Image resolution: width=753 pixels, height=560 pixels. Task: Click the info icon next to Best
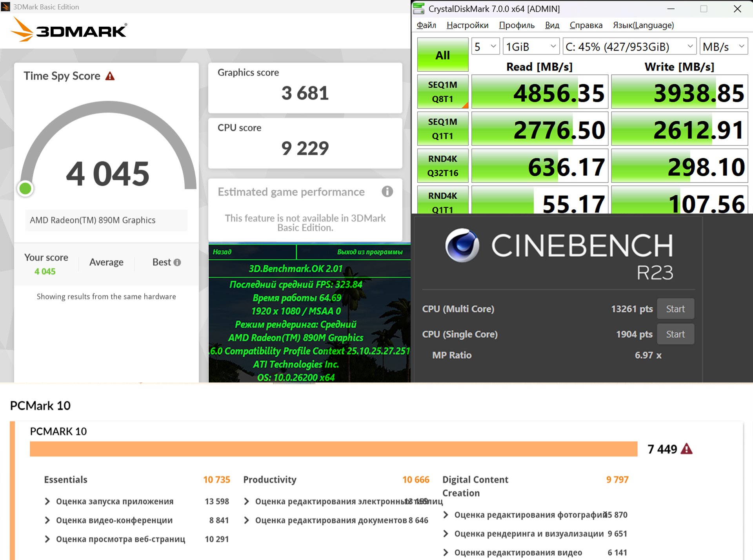point(177,263)
